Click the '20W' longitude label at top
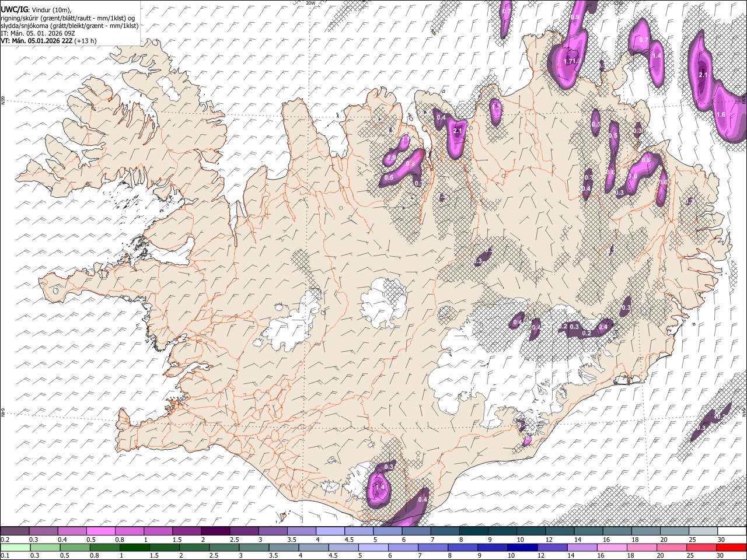 tap(310, 3)
